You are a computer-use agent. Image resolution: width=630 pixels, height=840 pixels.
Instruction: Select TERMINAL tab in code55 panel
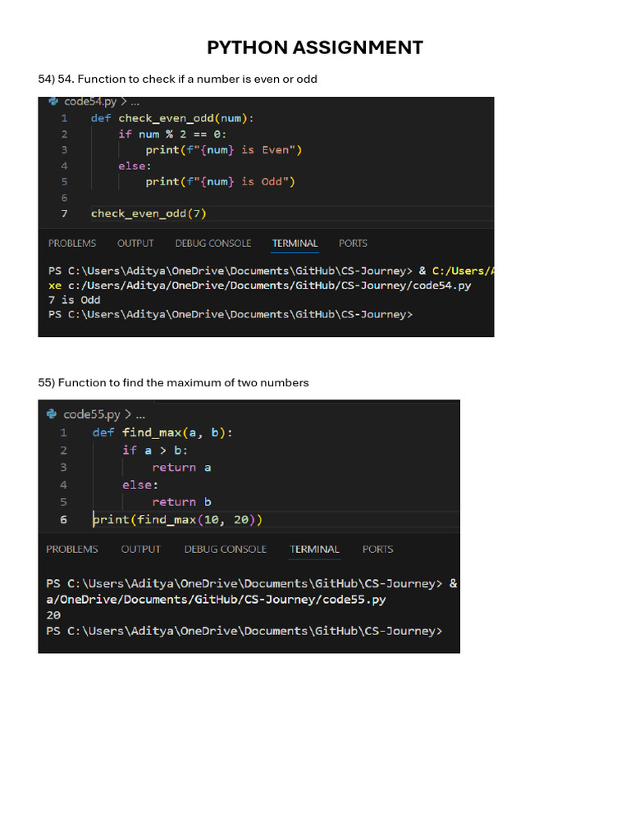314,549
